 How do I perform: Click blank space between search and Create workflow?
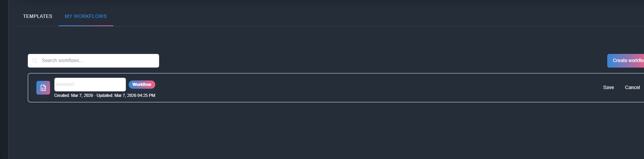pyautogui.click(x=371, y=61)
